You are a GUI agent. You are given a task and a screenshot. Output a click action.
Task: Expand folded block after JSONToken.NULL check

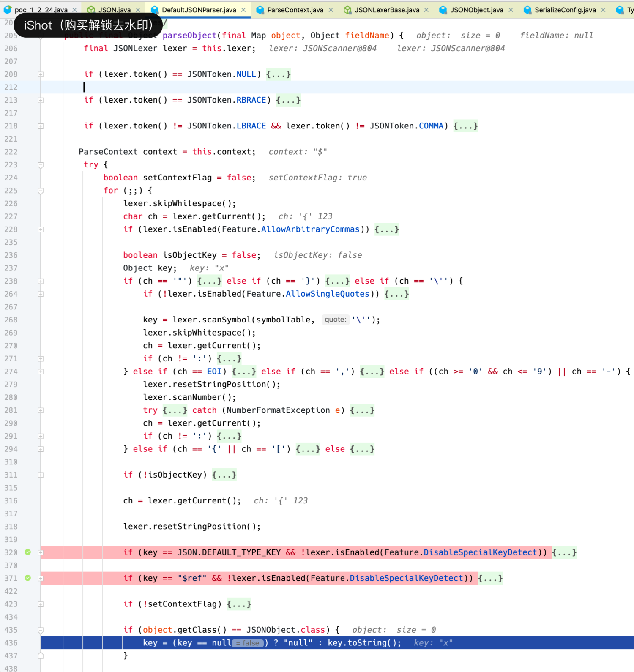coord(279,74)
